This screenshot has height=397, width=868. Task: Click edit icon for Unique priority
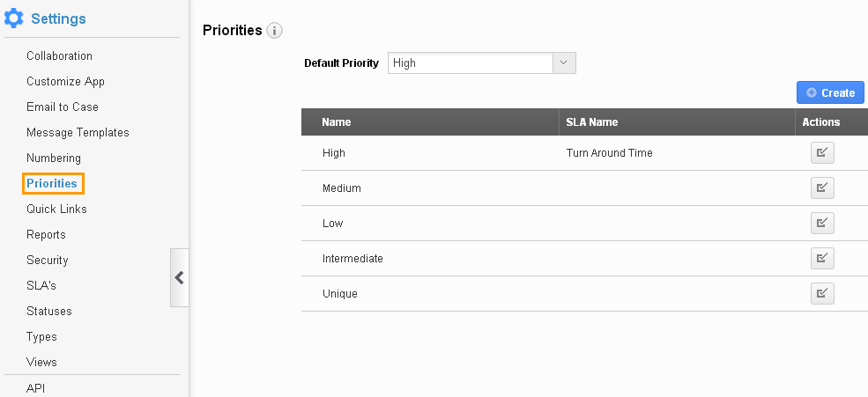coord(822,294)
